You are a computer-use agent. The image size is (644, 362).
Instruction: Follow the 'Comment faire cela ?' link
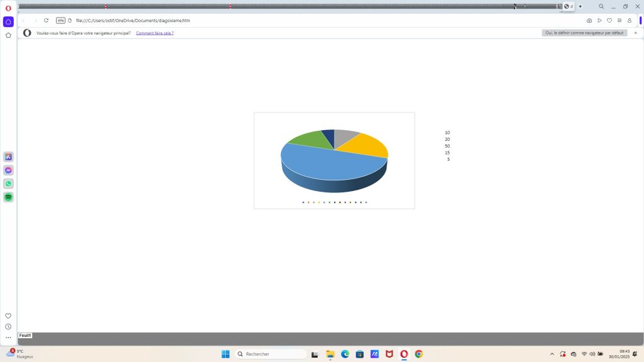click(155, 33)
